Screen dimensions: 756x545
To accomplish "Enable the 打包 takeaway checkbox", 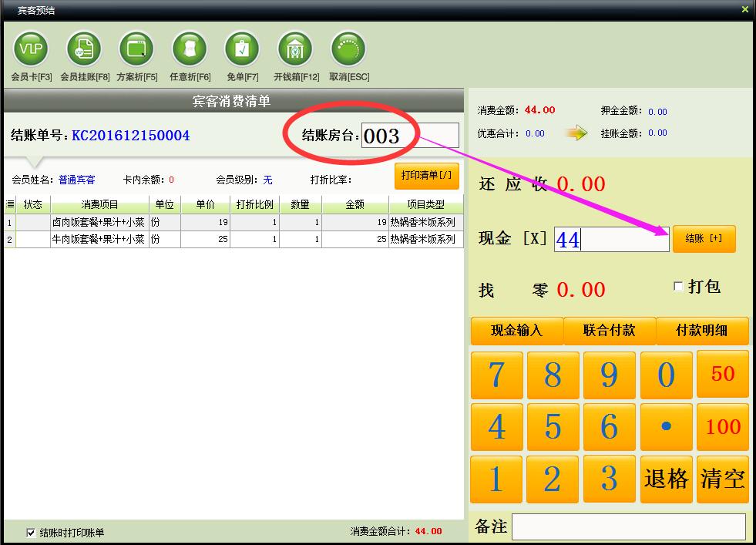I will point(678,287).
